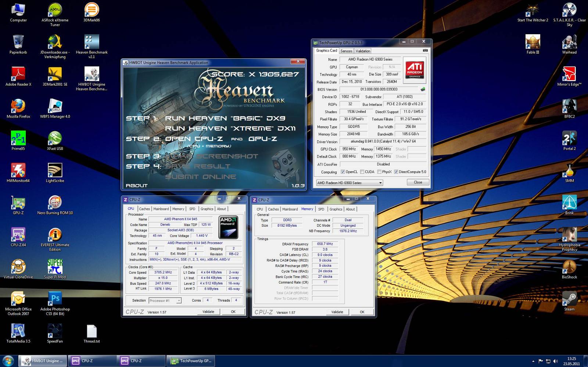Open the Computer desktop icon
The height and width of the screenshot is (367, 588).
click(18, 12)
